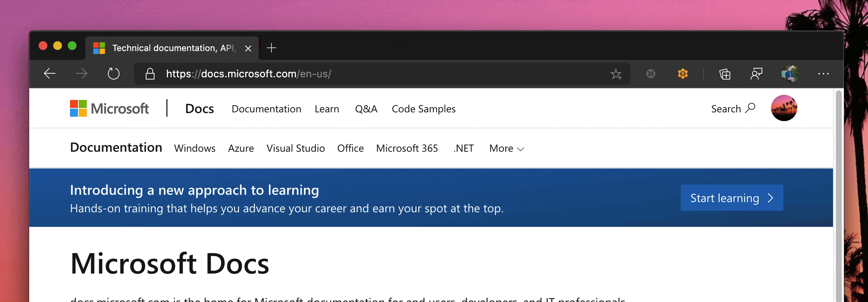View site info via the lock icon
Image resolution: width=868 pixels, height=302 pixels.
(150, 74)
